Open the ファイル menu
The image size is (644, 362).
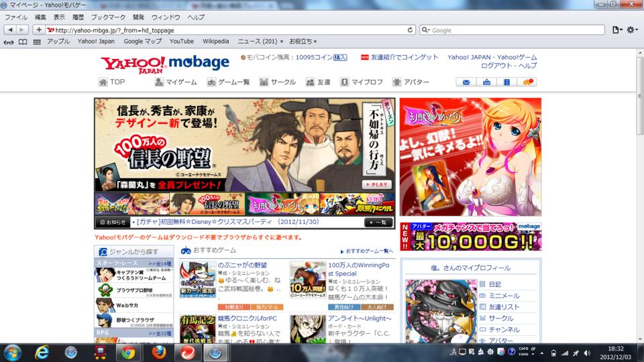[x=15, y=17]
